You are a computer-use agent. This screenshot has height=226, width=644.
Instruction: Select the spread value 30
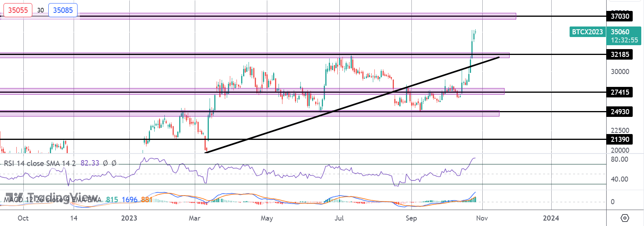pyautogui.click(x=41, y=10)
